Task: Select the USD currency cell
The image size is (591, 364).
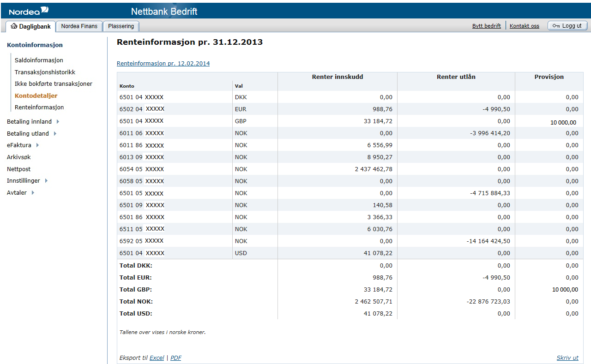Action: pyautogui.click(x=241, y=253)
